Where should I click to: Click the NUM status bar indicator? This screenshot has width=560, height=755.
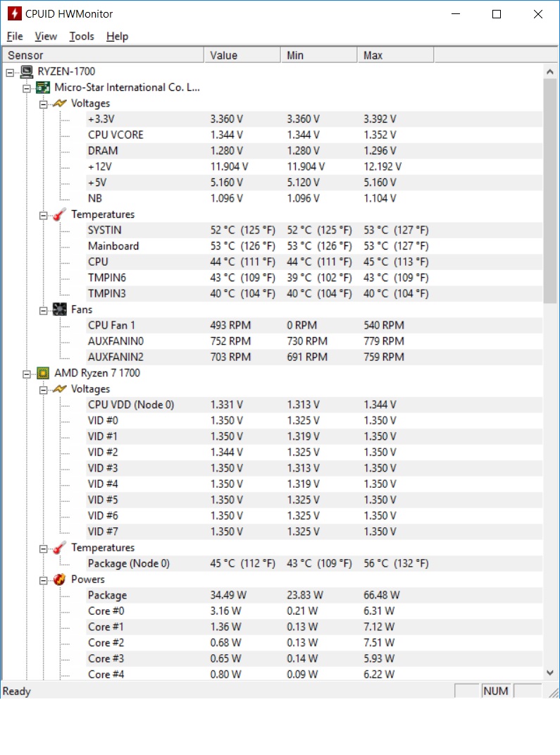coord(495,692)
